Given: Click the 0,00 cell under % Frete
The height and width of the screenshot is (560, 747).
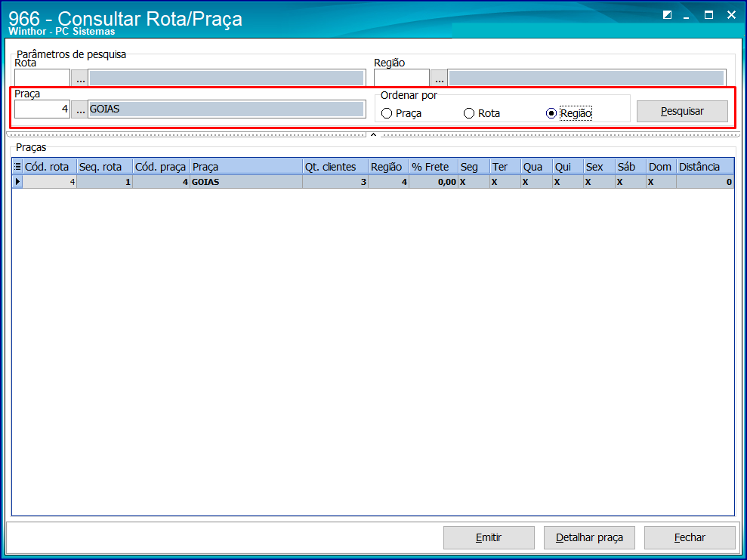Looking at the screenshot, I should (x=434, y=181).
